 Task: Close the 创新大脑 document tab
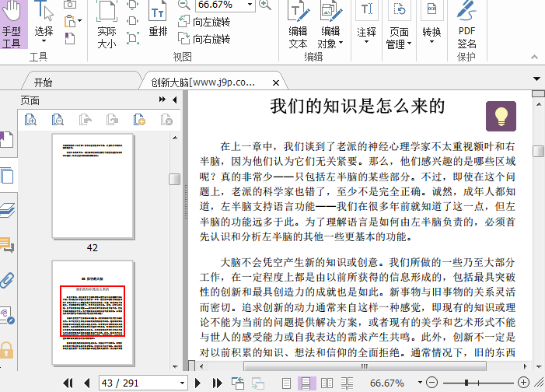276,82
